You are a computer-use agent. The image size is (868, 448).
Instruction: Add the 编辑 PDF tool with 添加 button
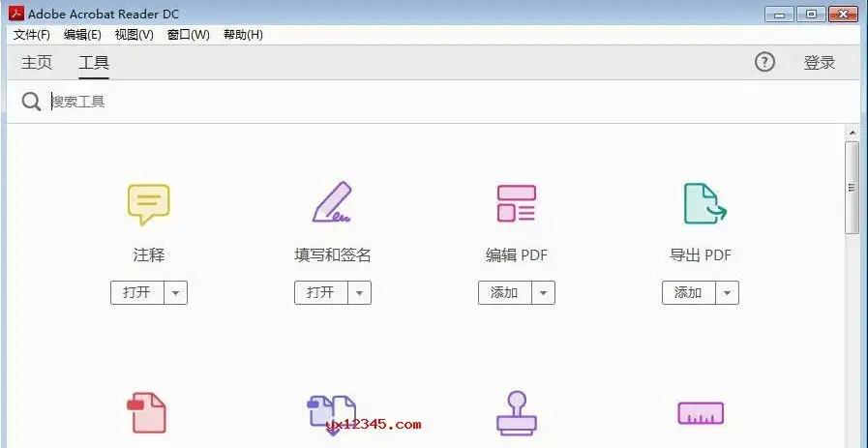coord(505,292)
